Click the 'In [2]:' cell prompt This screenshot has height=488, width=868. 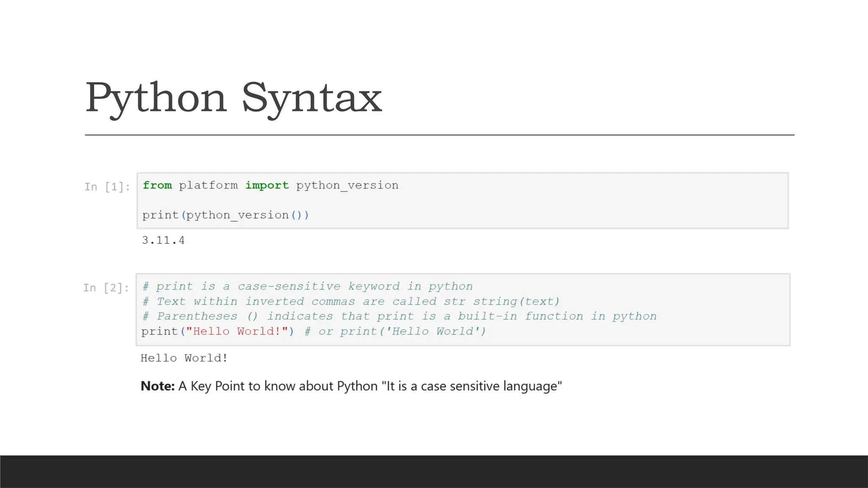[x=106, y=288]
